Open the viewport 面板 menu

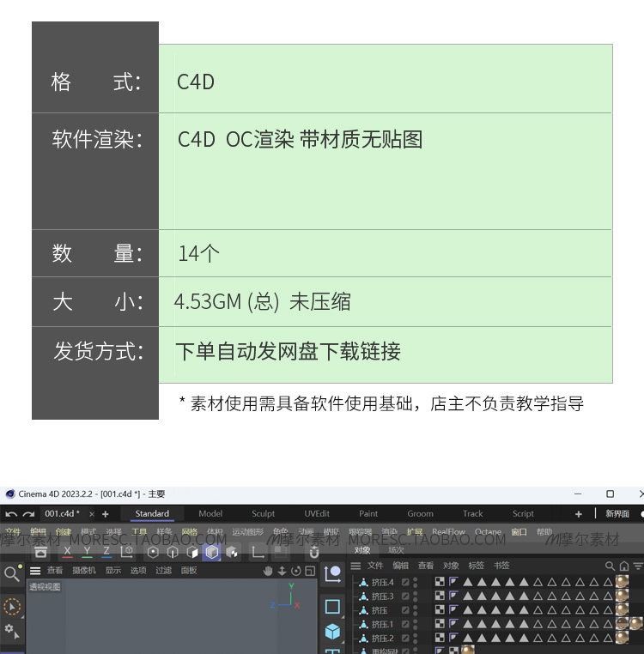(x=189, y=570)
